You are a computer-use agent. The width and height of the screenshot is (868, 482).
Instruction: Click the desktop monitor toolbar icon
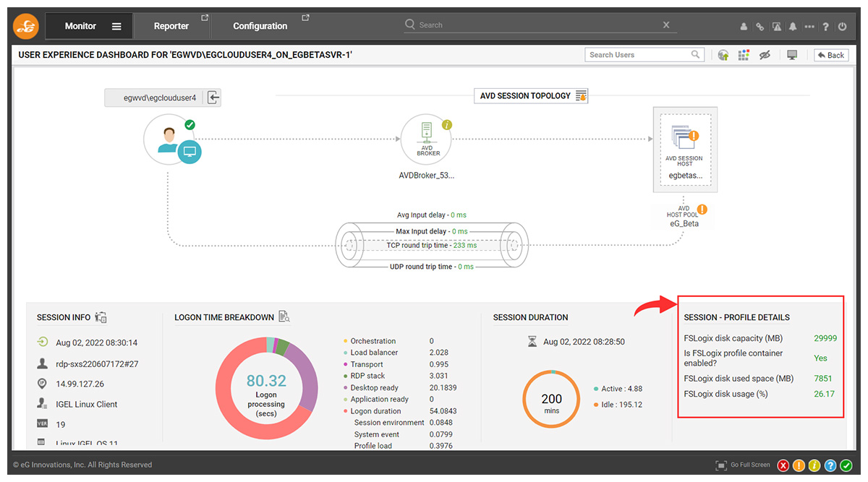point(792,55)
